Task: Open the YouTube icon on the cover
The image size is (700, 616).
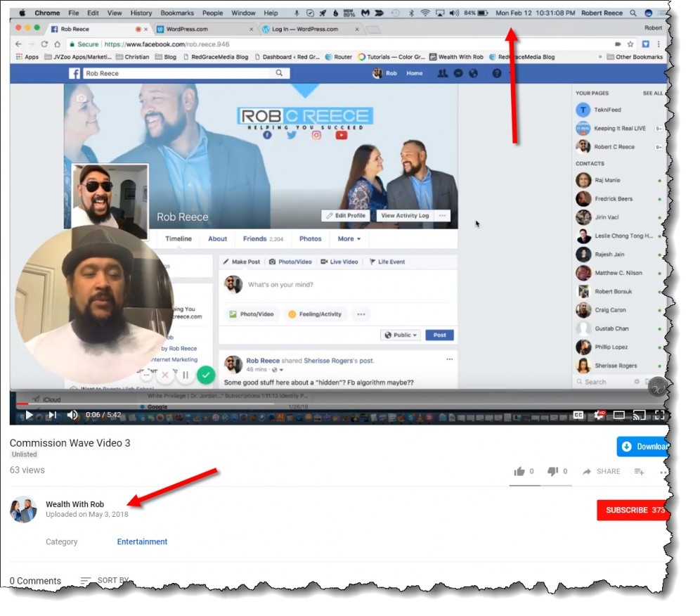Action: (342, 135)
